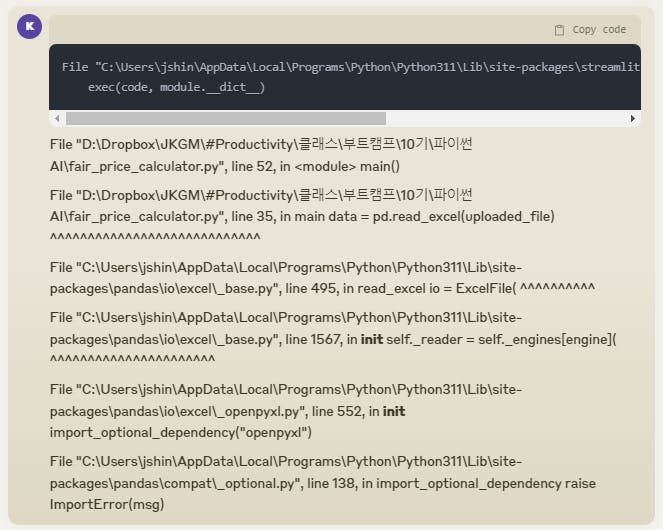Viewport: 663px width, 530px height.
Task: Click bold init after line 1567
Action: click(x=372, y=339)
